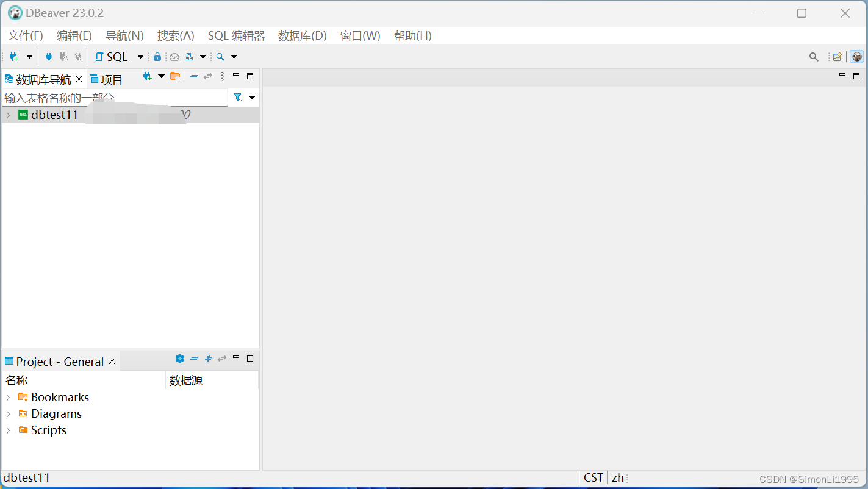Toggle the table filter funnel icon
Viewport: 868px width, 489px height.
237,97
